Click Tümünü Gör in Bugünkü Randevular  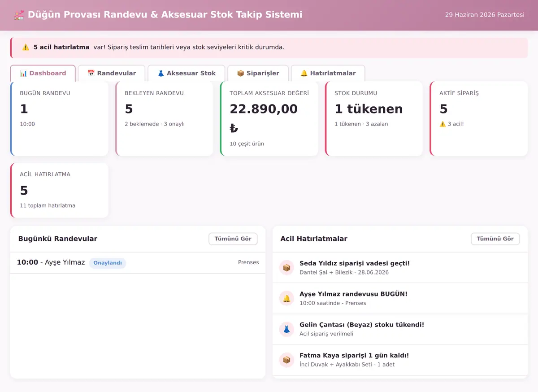point(233,239)
